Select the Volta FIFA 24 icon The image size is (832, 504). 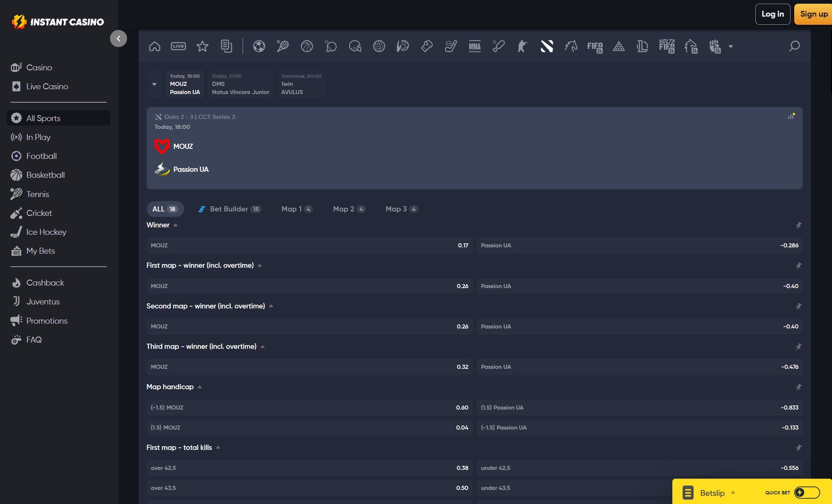tap(667, 46)
